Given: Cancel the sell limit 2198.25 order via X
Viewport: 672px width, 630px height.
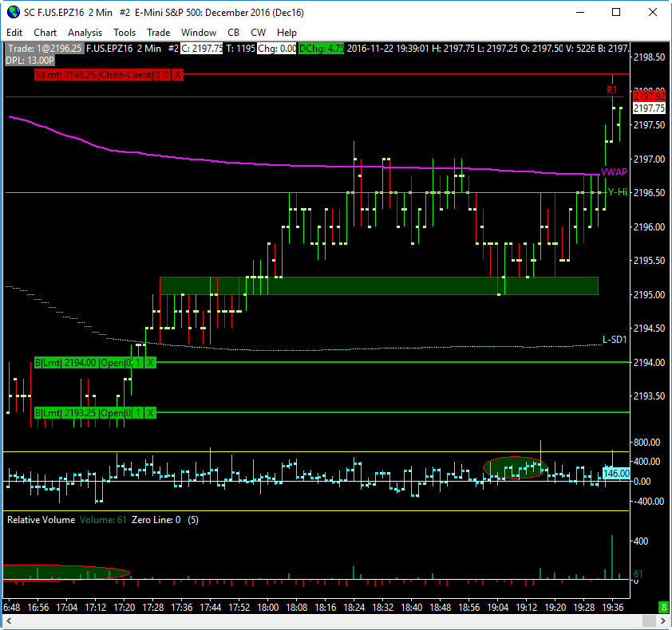Looking at the screenshot, I should (x=177, y=75).
